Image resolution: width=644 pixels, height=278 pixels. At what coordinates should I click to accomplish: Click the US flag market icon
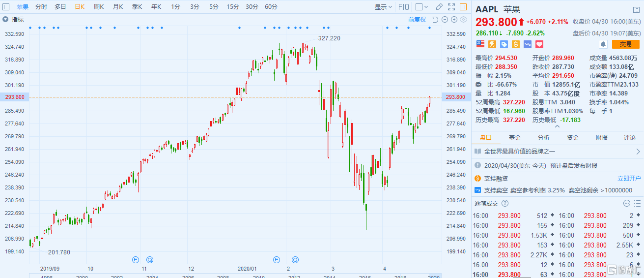coord(480,44)
